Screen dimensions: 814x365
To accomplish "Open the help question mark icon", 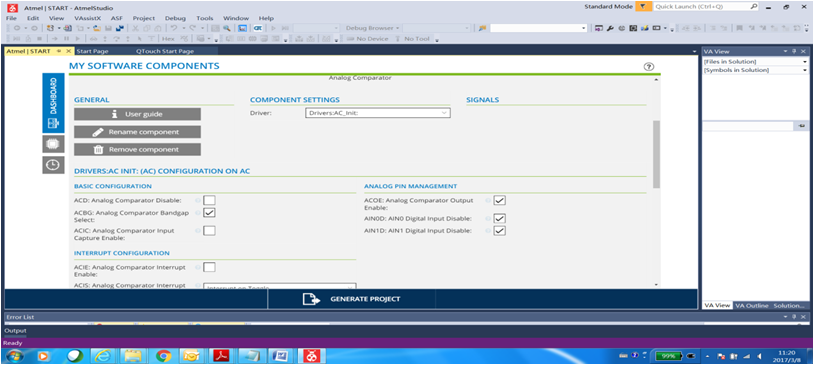I will (x=649, y=66).
